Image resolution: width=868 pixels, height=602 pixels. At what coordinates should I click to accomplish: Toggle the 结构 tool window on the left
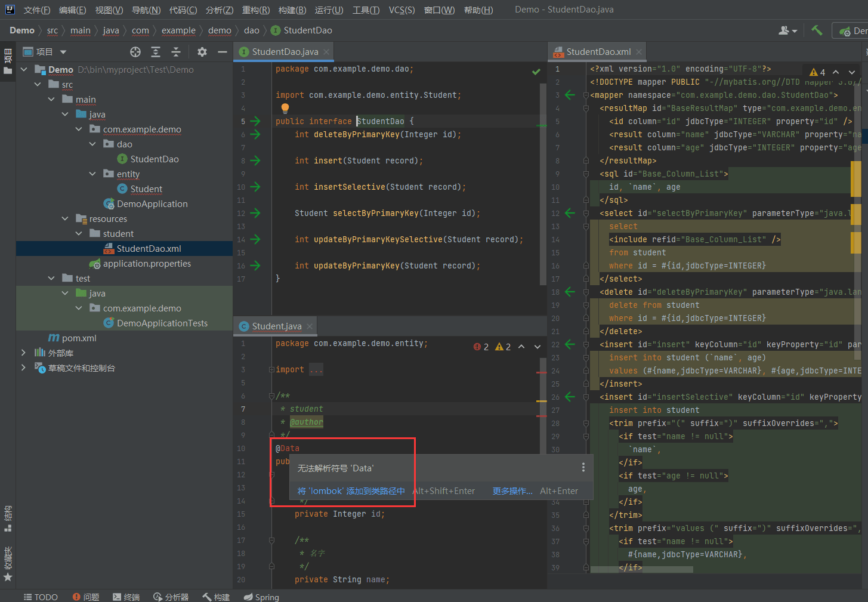[8, 517]
